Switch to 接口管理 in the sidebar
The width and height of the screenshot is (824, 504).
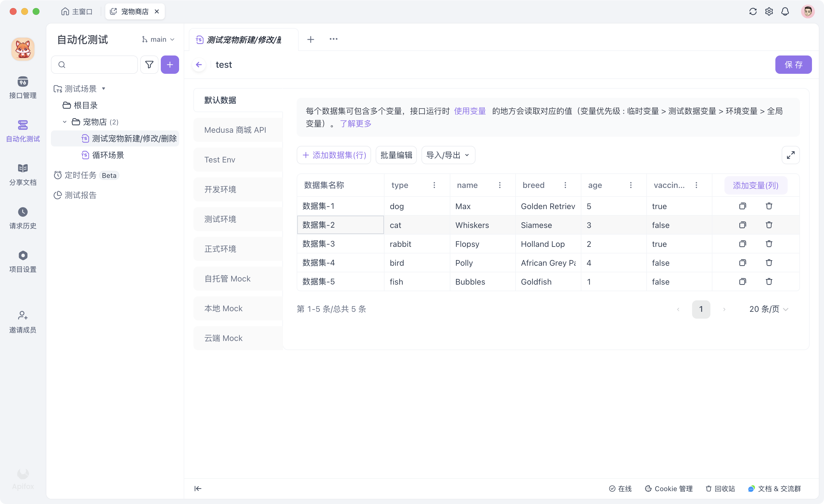22,88
